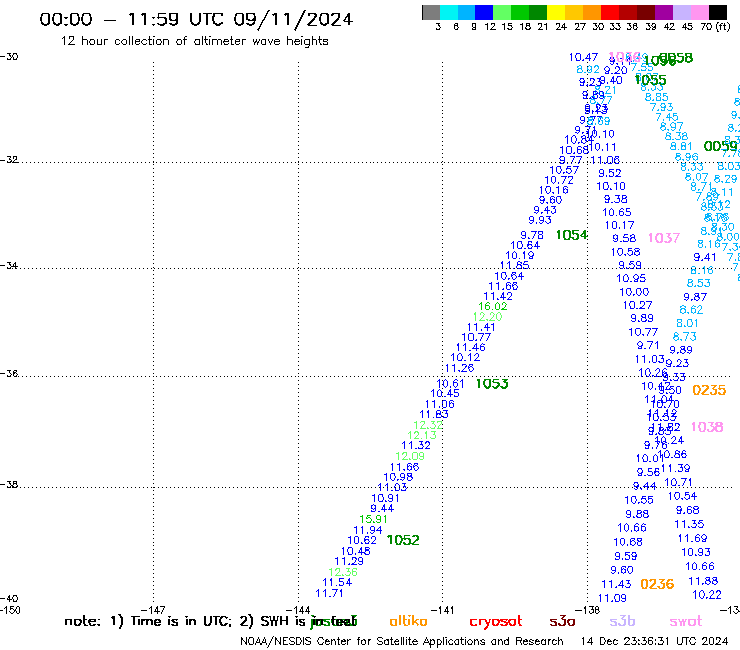Click the '00:00 – 11:59 UTC 09/11/2024' title

point(196,19)
